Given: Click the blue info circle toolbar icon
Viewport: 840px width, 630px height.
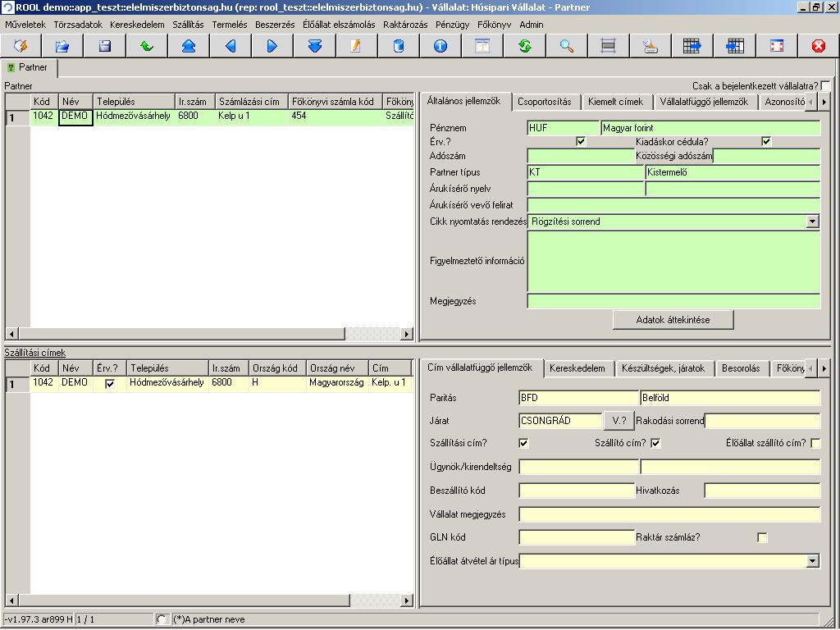Looking at the screenshot, I should 441,46.
